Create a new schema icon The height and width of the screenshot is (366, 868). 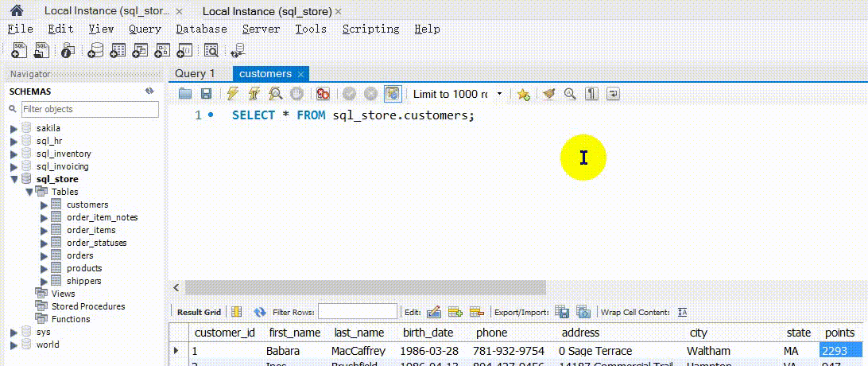click(x=95, y=50)
